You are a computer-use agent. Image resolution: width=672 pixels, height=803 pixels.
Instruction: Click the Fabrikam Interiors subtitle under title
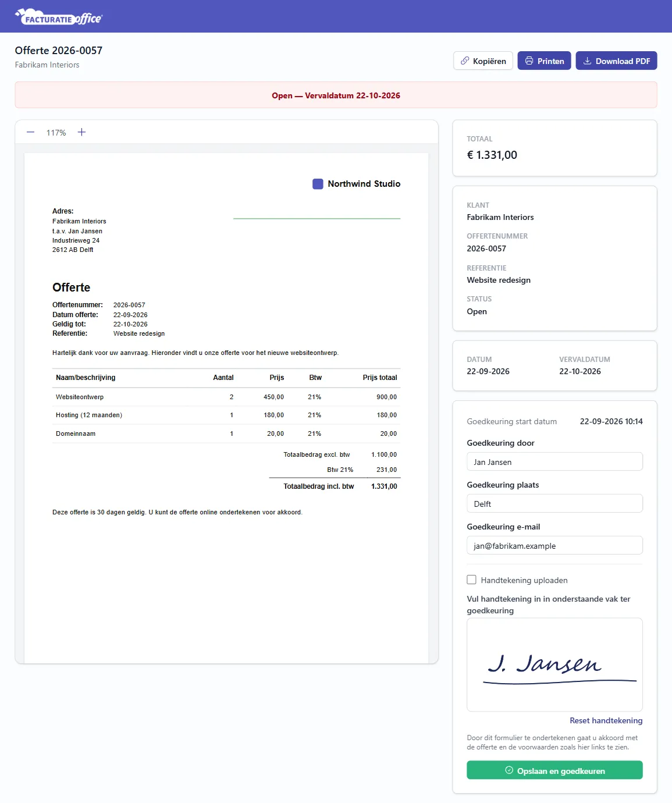47,65
